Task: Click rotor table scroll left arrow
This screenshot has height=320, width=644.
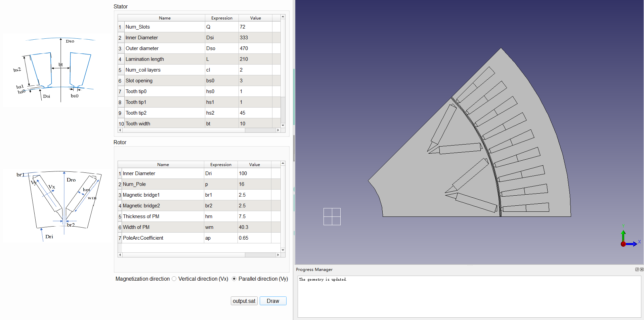Action: (120, 255)
